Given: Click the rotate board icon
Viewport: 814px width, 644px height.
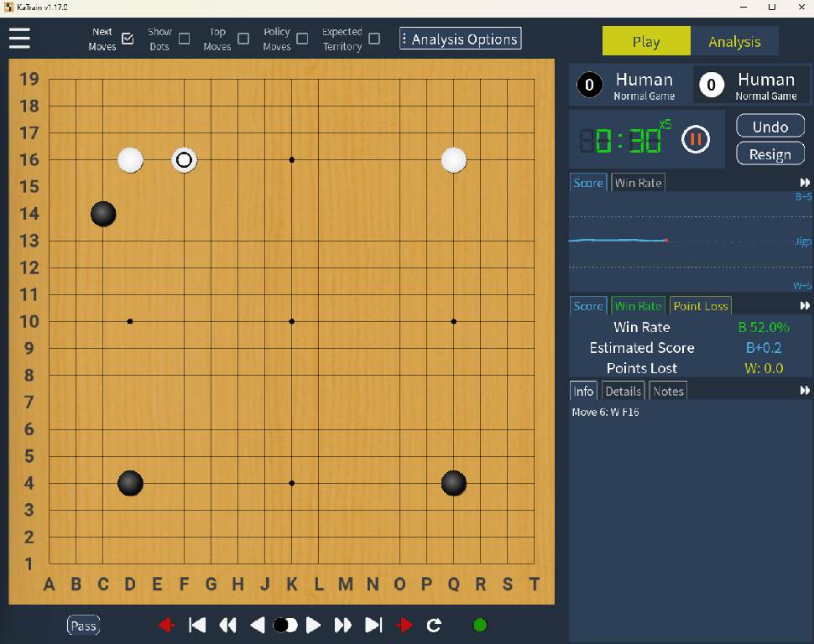Looking at the screenshot, I should tap(434, 625).
